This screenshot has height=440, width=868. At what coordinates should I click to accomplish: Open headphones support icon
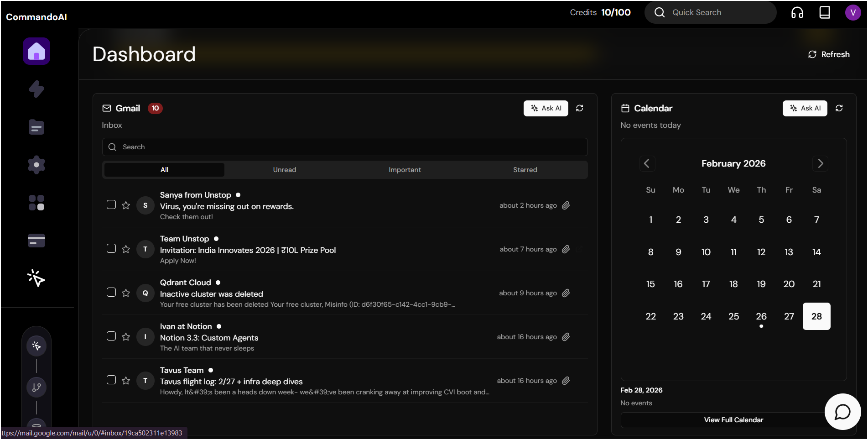[x=797, y=12]
